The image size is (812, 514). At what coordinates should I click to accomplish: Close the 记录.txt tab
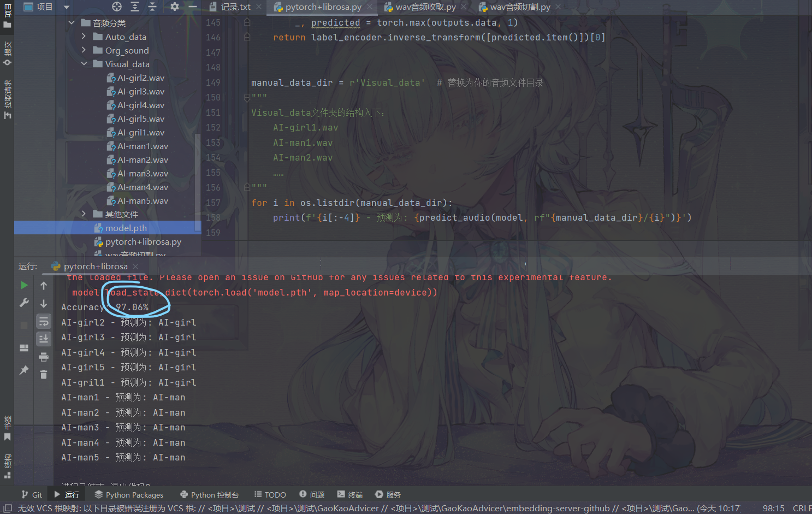(x=259, y=7)
